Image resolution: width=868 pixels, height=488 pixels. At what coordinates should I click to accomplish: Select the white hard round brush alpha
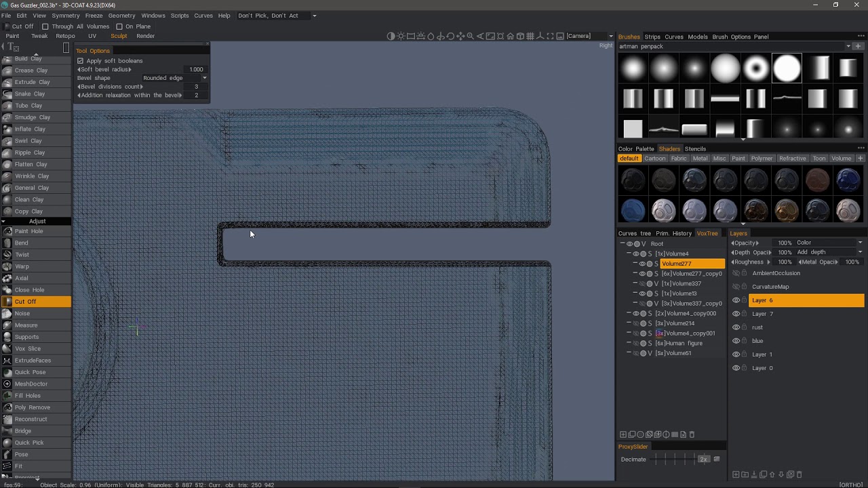point(787,68)
